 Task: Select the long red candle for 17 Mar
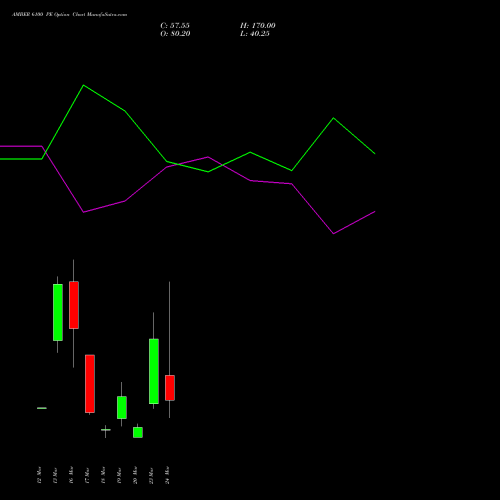pyautogui.click(x=90, y=384)
